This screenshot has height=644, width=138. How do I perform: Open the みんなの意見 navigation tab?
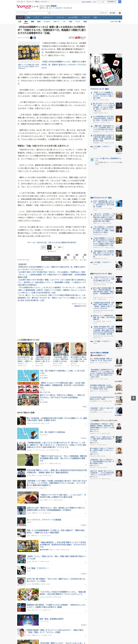click(x=73, y=17)
